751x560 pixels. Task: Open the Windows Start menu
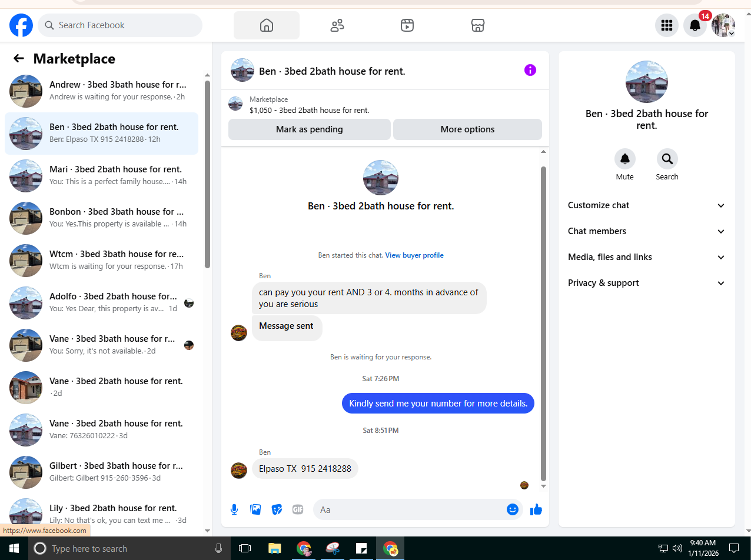point(14,548)
